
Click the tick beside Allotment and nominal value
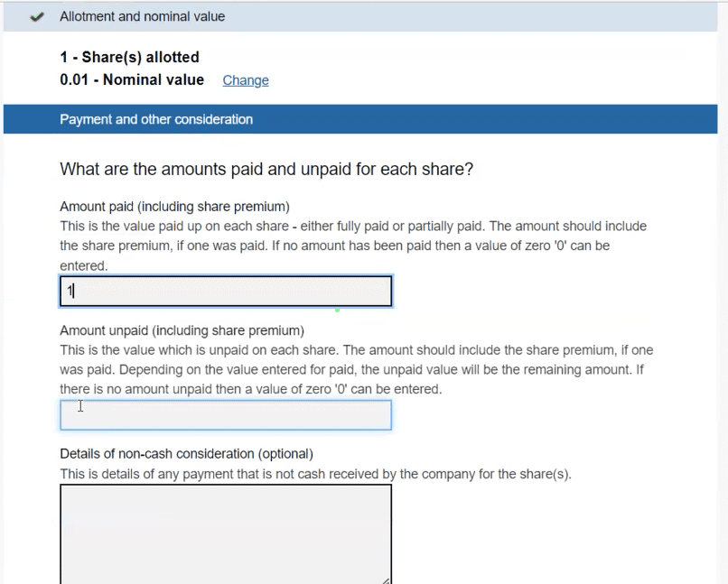tap(36, 16)
